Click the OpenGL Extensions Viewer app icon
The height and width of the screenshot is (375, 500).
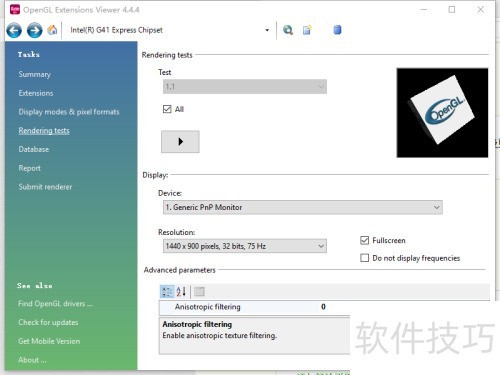15,9
